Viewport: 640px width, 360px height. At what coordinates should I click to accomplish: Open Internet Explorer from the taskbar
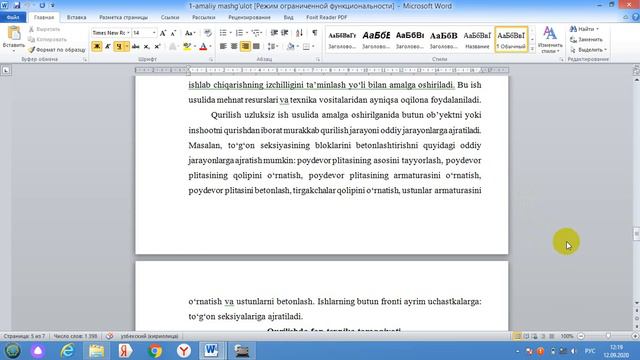pos(67,351)
